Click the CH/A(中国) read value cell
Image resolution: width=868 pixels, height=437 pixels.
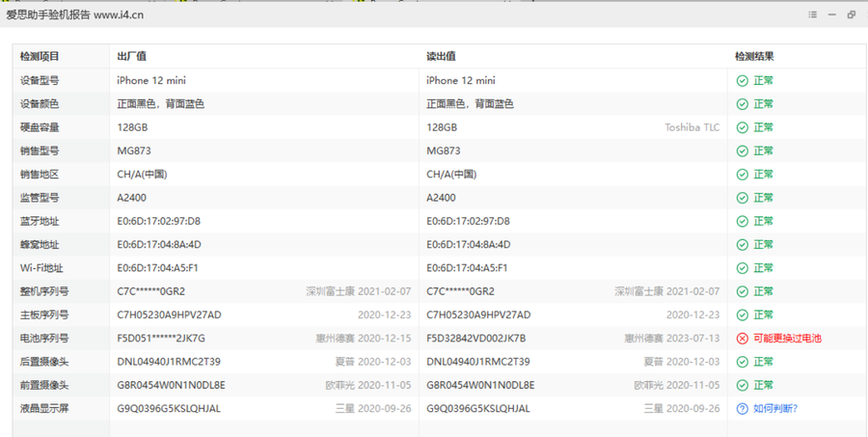pos(451,175)
